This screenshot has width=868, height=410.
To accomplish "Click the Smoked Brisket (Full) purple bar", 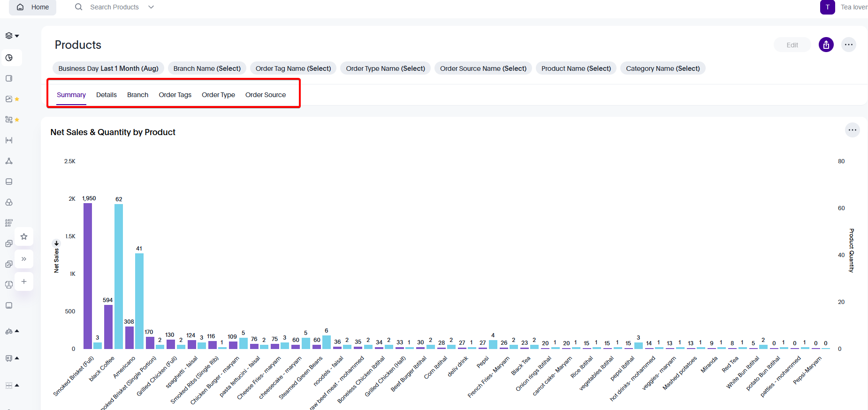I will 88,276.
